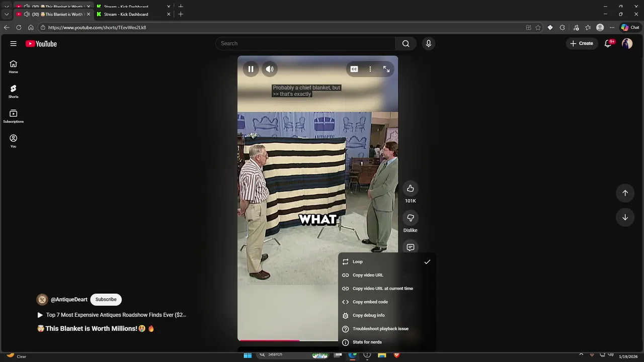Go to the next Short
Image resolution: width=644 pixels, height=362 pixels.
click(625, 217)
